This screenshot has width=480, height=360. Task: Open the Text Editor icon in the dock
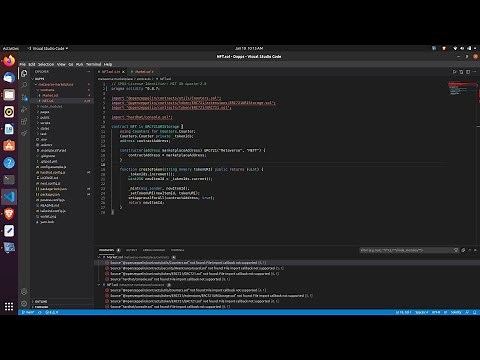tap(9, 231)
